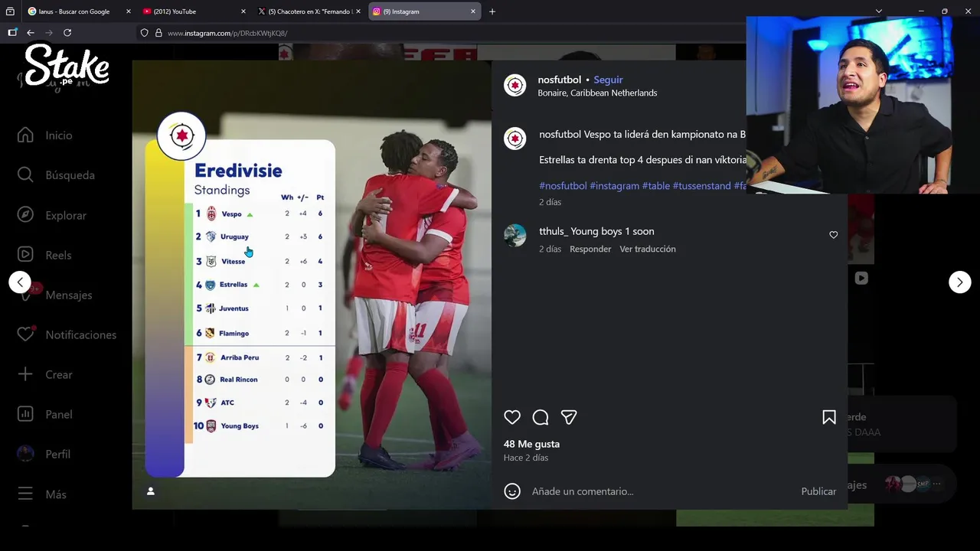Open emoji picker in comment box

coord(512,491)
